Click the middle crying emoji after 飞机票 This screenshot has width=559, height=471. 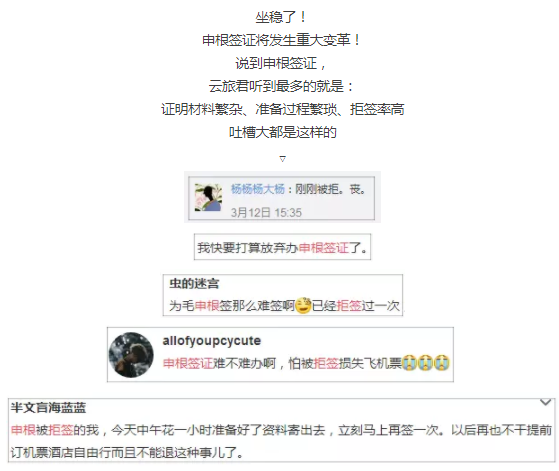(425, 363)
